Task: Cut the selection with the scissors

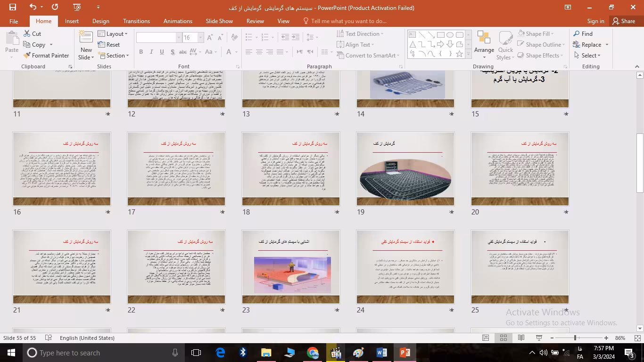Action: (x=32, y=34)
